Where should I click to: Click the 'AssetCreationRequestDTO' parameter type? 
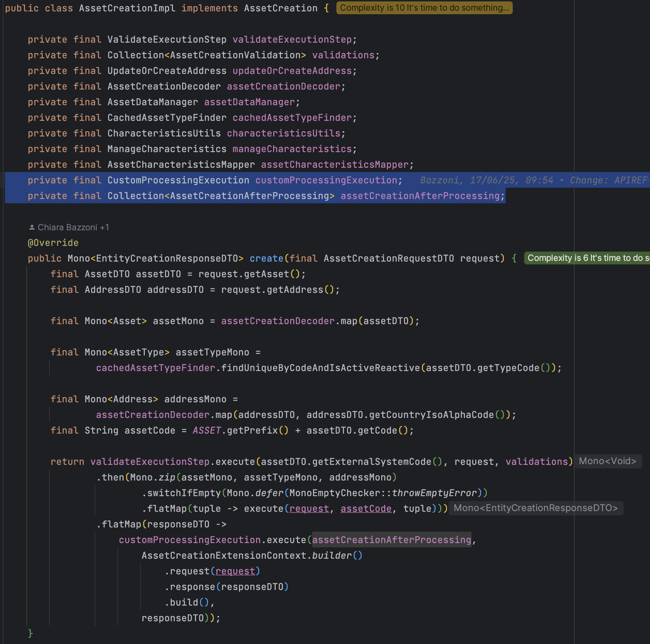pyautogui.click(x=389, y=258)
